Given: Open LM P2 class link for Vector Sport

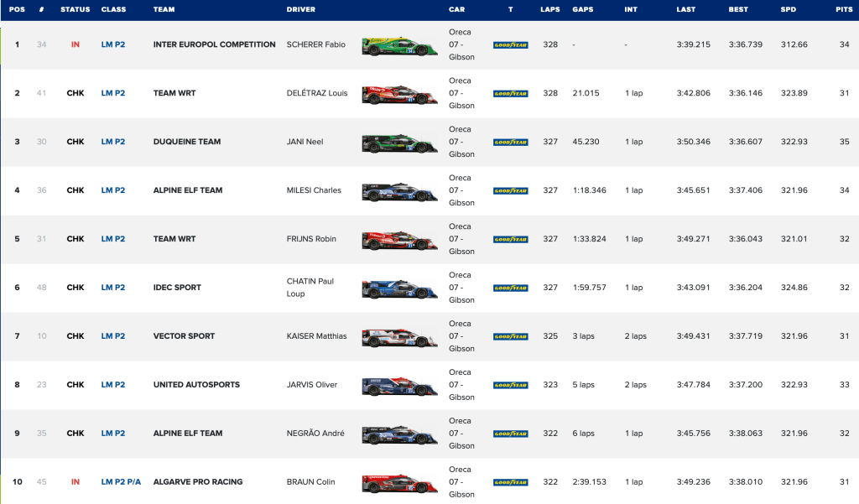Looking at the screenshot, I should click(x=113, y=335).
